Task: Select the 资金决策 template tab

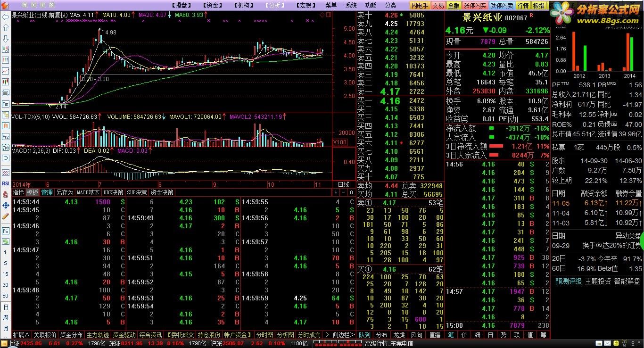Action: tap(162, 192)
